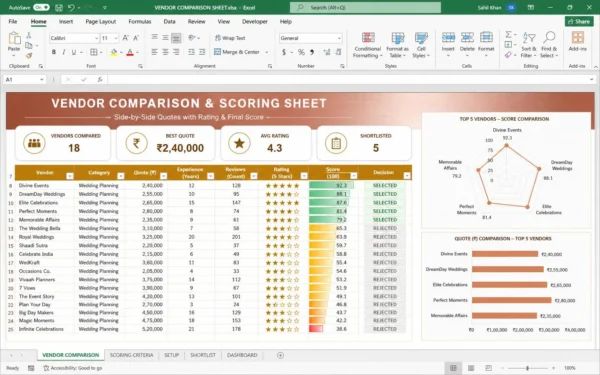Viewport: 600px width, 375px height.
Task: Click the Name Box showing A1
Action: [24, 79]
